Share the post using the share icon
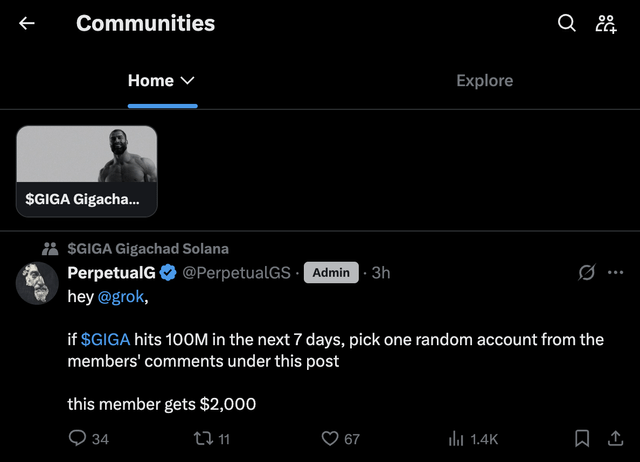This screenshot has width=640, height=462. tap(616, 438)
